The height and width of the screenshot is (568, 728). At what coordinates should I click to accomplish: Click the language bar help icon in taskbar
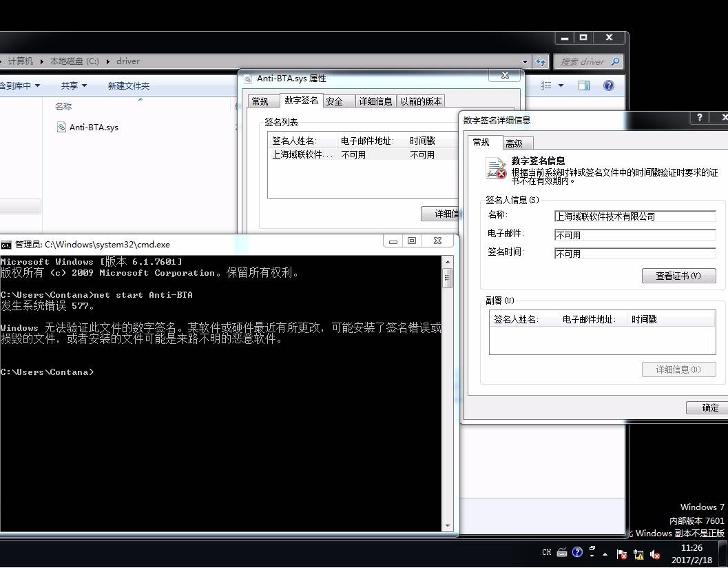click(x=577, y=551)
